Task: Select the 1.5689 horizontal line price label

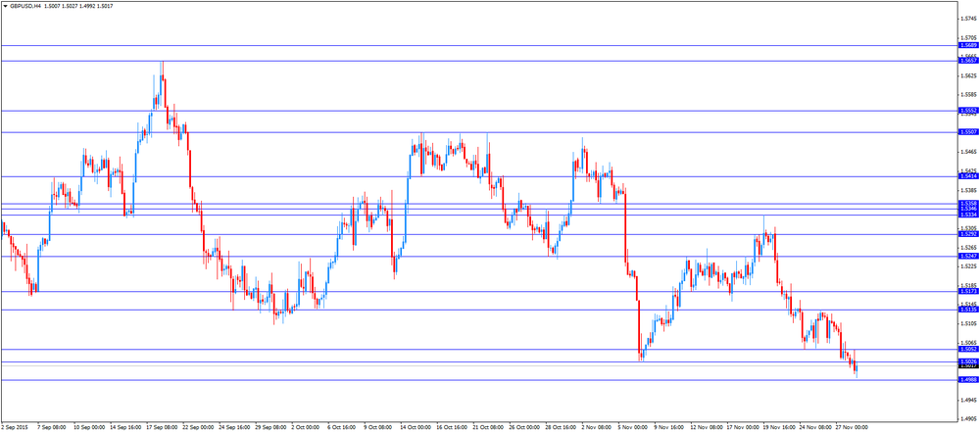Action: [967, 46]
